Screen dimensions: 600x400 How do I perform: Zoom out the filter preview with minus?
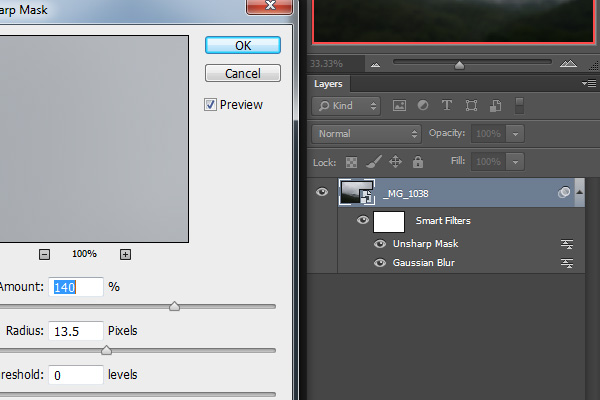pyautogui.click(x=44, y=254)
